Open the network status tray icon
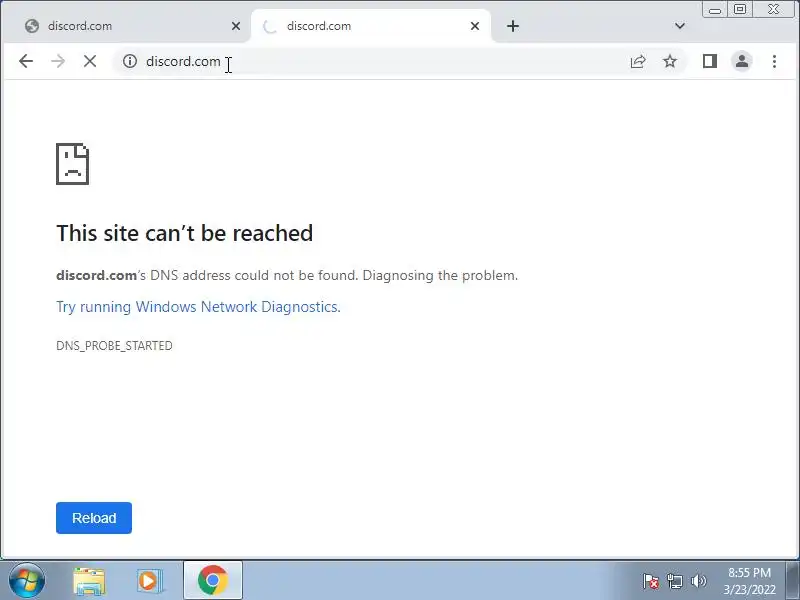The width and height of the screenshot is (800, 600). tap(674, 581)
